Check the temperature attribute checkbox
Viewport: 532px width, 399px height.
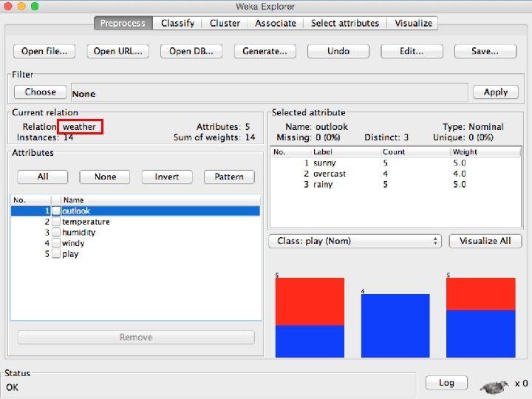click(56, 222)
